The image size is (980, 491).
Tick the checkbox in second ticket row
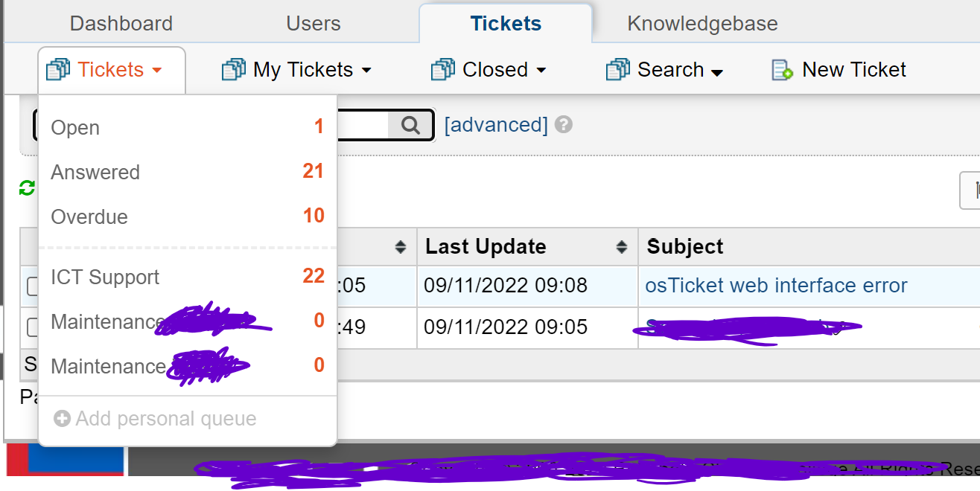pos(32,327)
